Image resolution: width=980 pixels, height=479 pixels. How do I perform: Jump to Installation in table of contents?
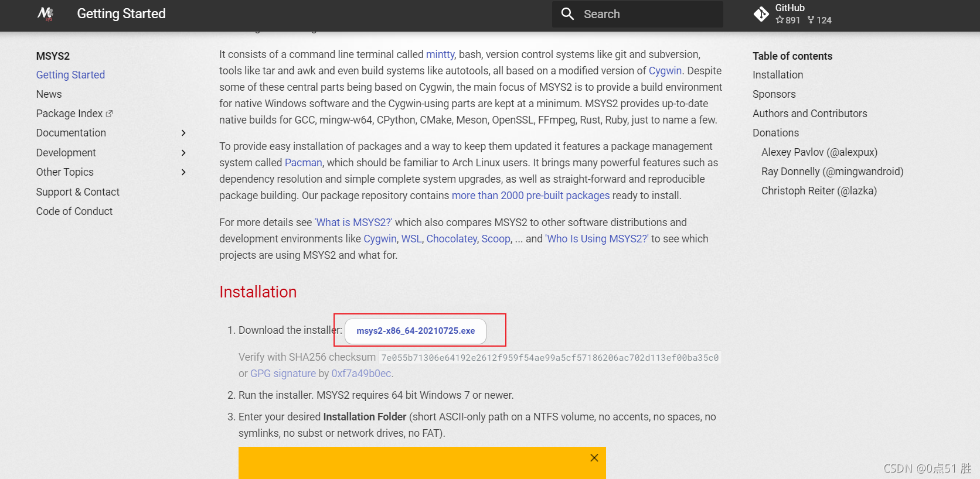(x=778, y=75)
